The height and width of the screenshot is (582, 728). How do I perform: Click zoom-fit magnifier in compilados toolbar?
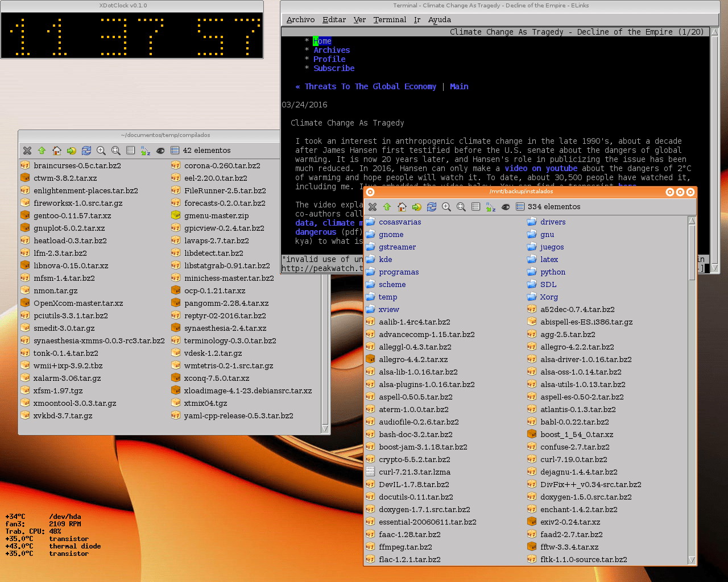pyautogui.click(x=115, y=151)
